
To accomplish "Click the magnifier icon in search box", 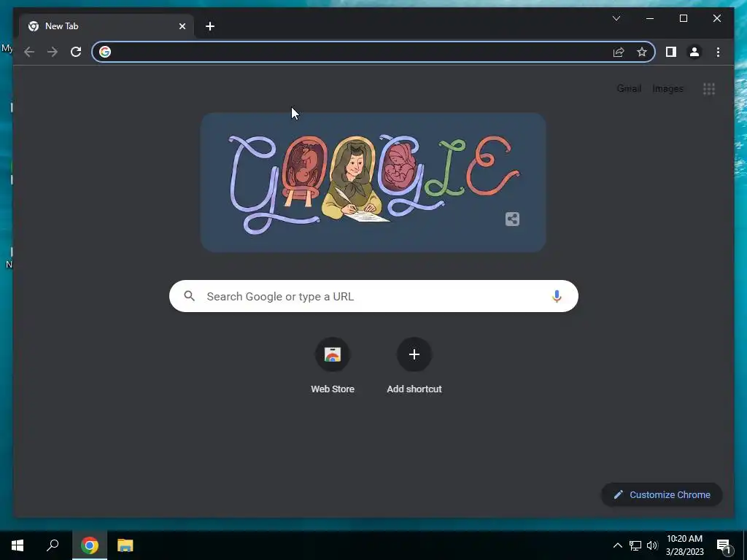I will 189,296.
